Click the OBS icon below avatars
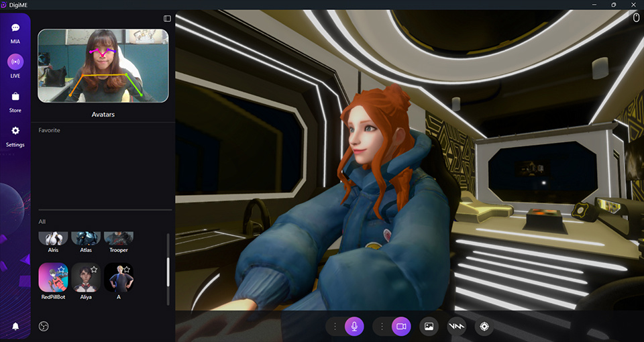This screenshot has height=342, width=644. (44, 327)
